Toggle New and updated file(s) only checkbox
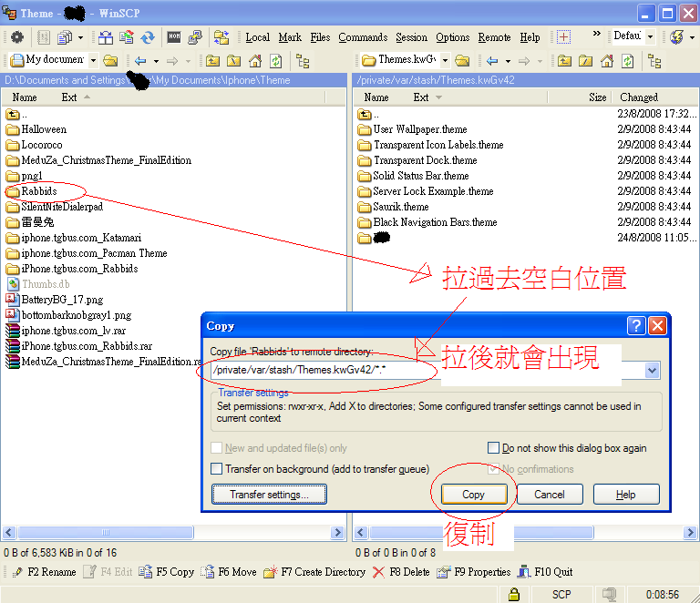 pyautogui.click(x=217, y=448)
